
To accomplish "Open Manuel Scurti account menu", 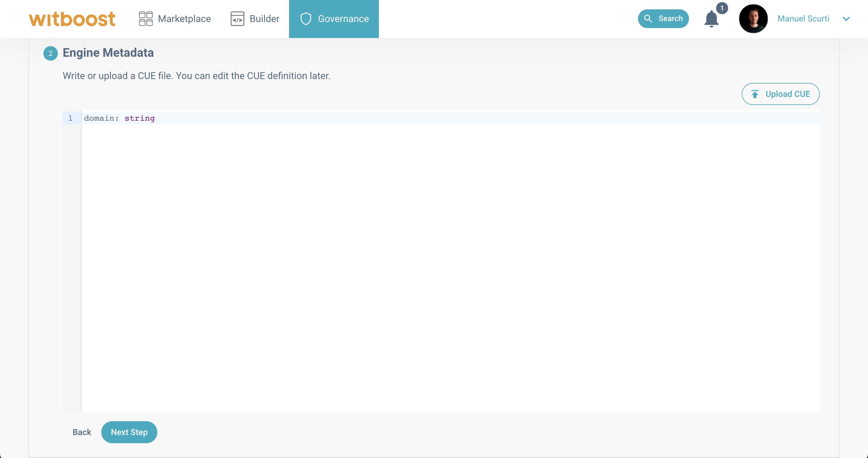I will [803, 19].
